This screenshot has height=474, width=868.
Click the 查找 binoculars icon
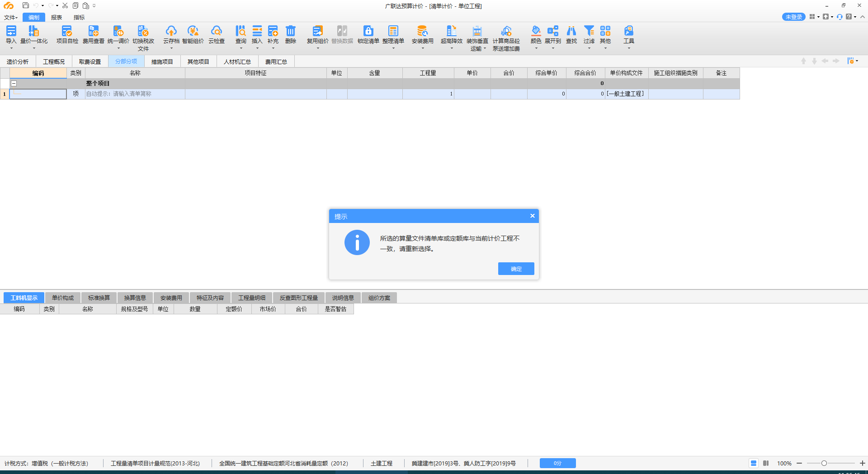point(571,31)
